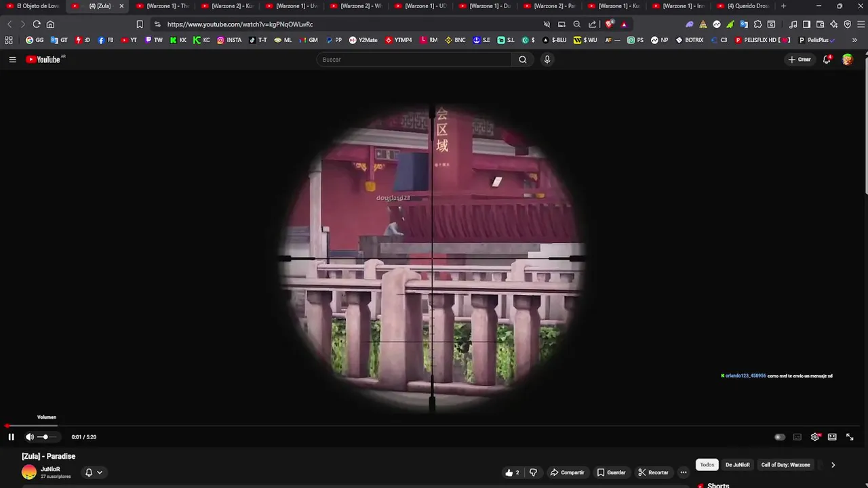Click the YouTube URL address bar
Screen dimensions: 868x488
pos(240,24)
